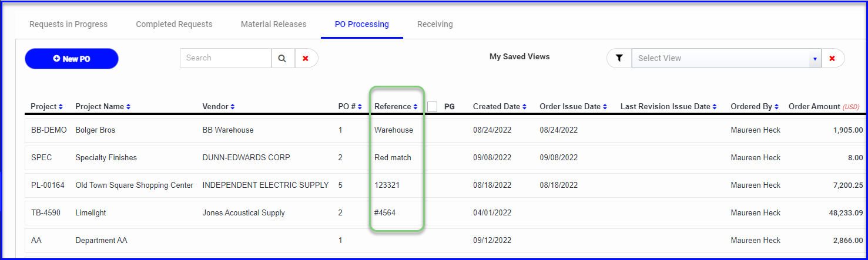The height and width of the screenshot is (260, 868).
Task: Toggle the PG checkbox
Action: (x=432, y=106)
